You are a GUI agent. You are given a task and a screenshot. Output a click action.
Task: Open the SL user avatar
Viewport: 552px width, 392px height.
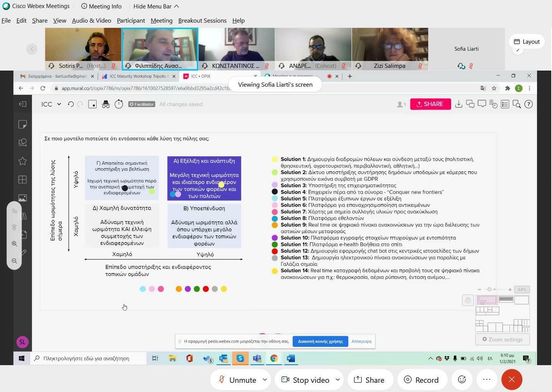(22, 342)
